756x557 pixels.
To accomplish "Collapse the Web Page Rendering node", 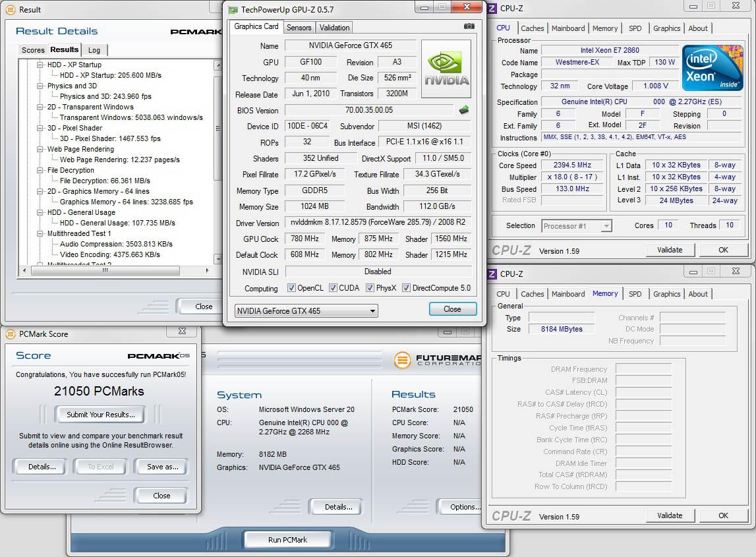I will click(x=40, y=150).
